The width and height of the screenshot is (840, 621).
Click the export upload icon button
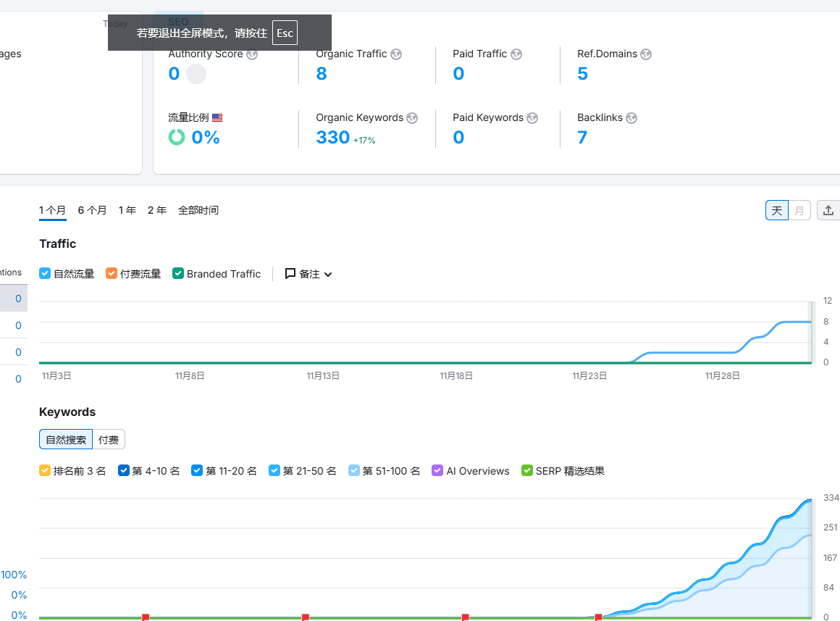tap(828, 211)
